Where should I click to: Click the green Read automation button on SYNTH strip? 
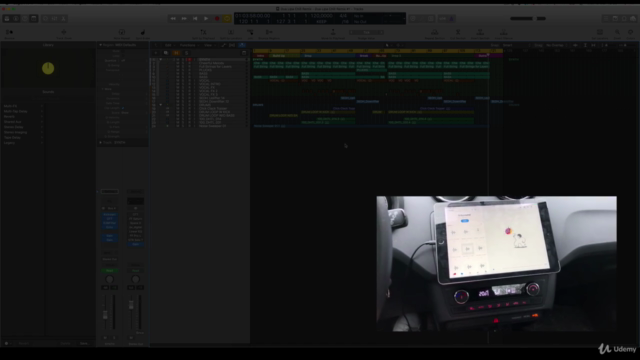coord(109,271)
